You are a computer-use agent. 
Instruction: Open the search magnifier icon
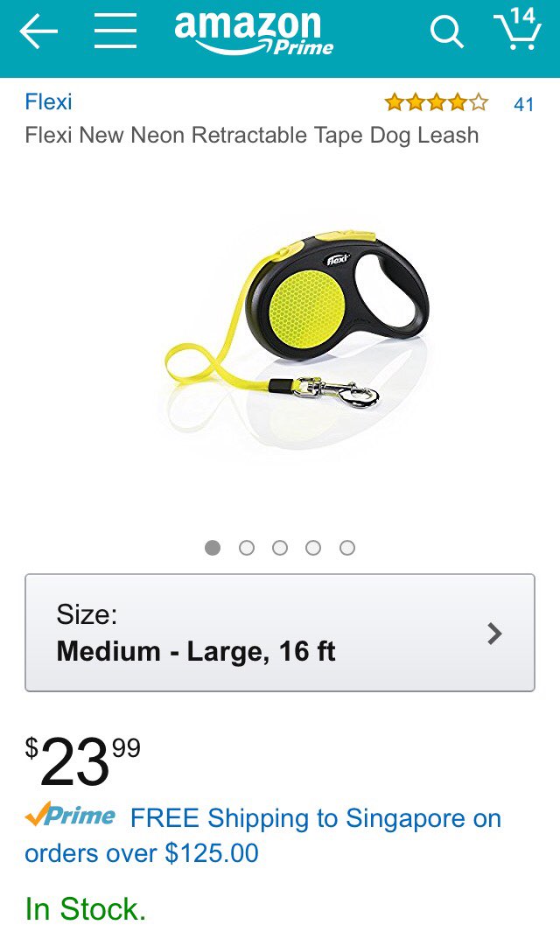(x=447, y=32)
